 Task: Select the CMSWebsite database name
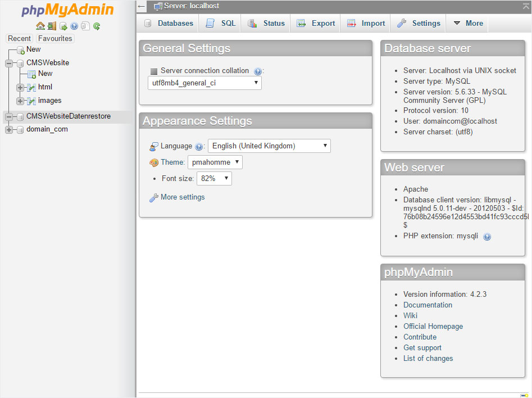tap(48, 63)
